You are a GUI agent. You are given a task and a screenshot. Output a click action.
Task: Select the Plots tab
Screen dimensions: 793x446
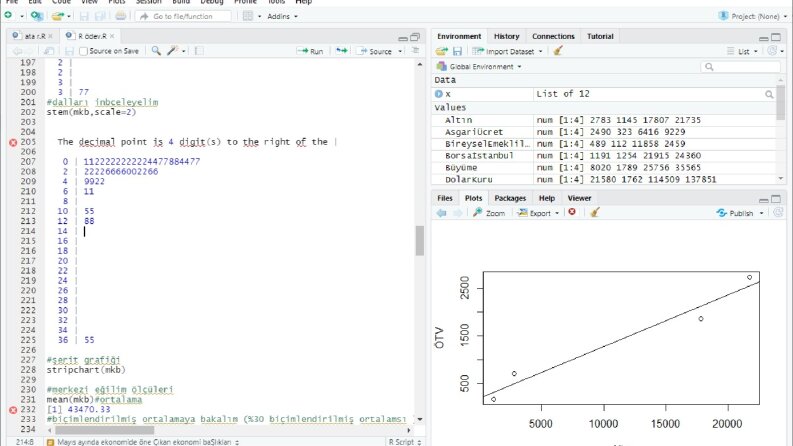pos(473,198)
